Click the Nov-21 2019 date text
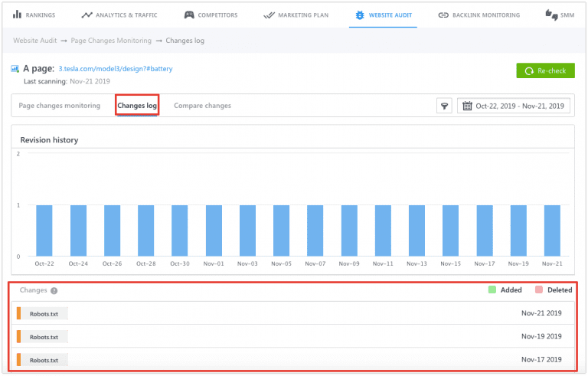588x376 pixels. point(541,313)
